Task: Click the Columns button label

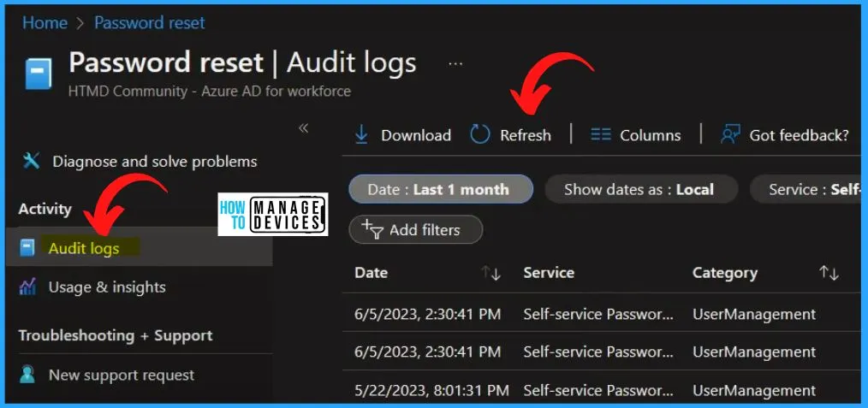Action: (651, 135)
